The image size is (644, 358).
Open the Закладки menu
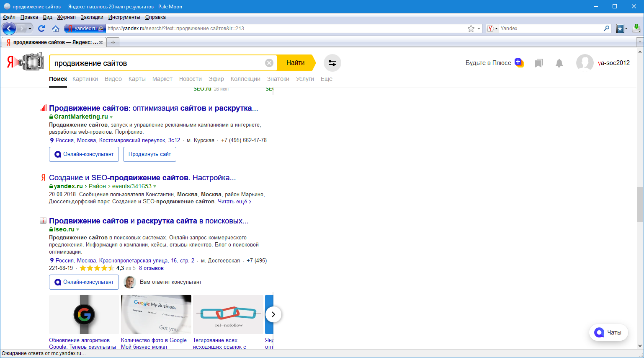pyautogui.click(x=92, y=17)
